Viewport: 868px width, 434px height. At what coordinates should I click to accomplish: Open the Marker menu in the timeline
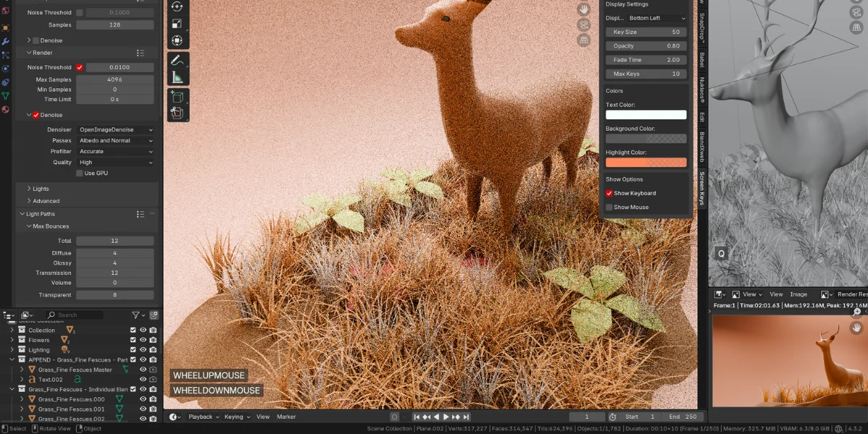(286, 417)
